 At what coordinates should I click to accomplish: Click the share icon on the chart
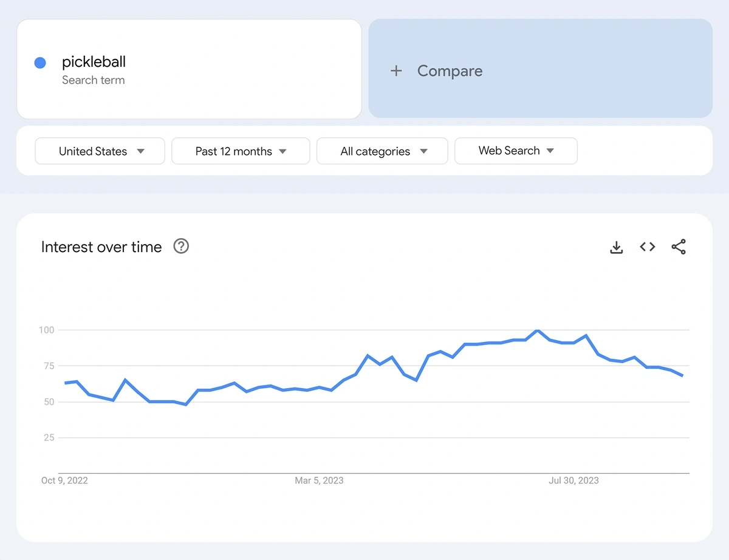pos(679,247)
